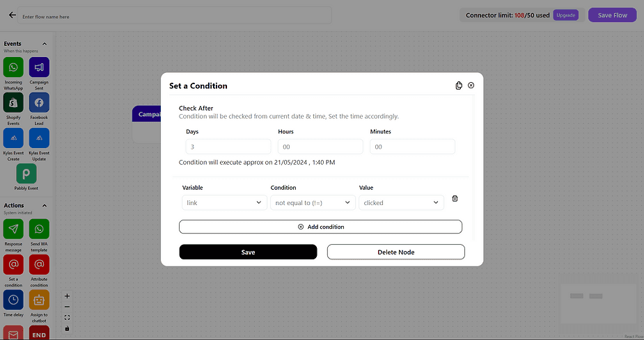Click the Upgrade button
This screenshot has width=644, height=340.
(x=566, y=15)
